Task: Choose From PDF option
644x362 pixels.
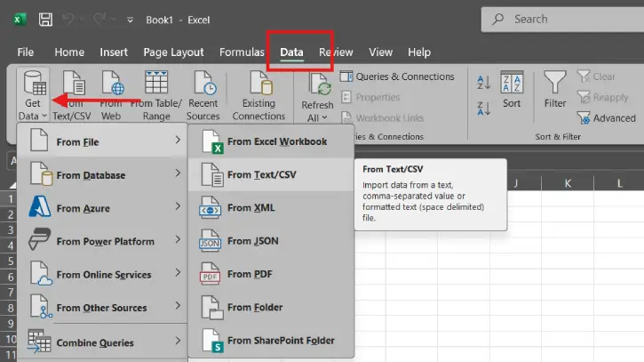Action: coord(271,274)
